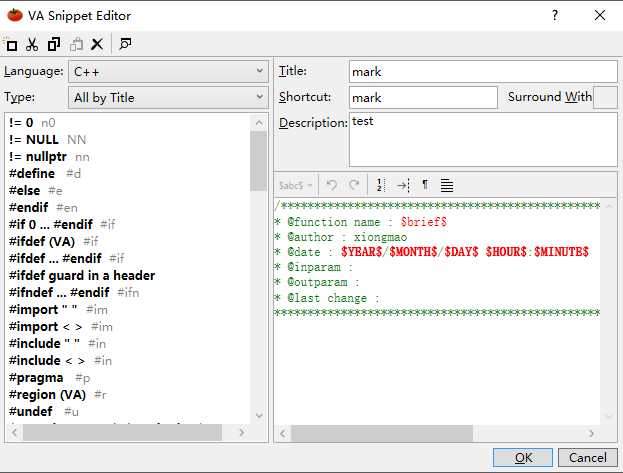Click the $YEAR$ variable in code
This screenshot has width=623, height=473.
(x=362, y=252)
